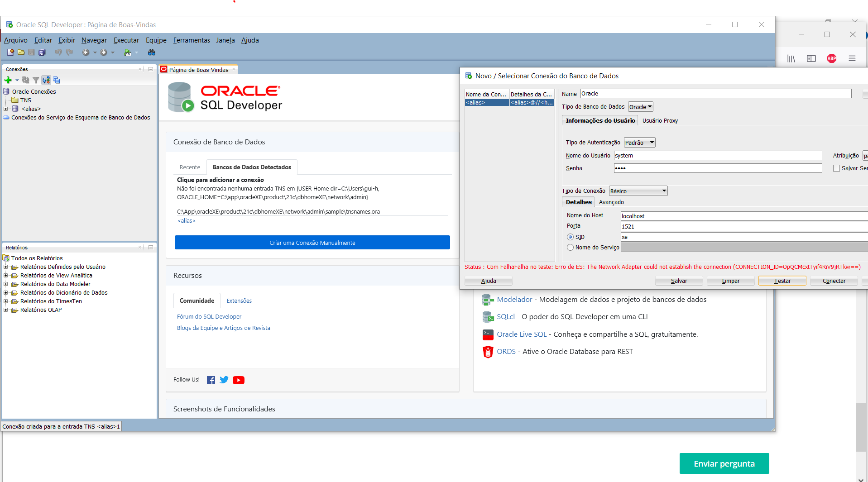The width and height of the screenshot is (868, 482).
Task: Open the Tipo de Conexão dropdown
Action: 638,191
